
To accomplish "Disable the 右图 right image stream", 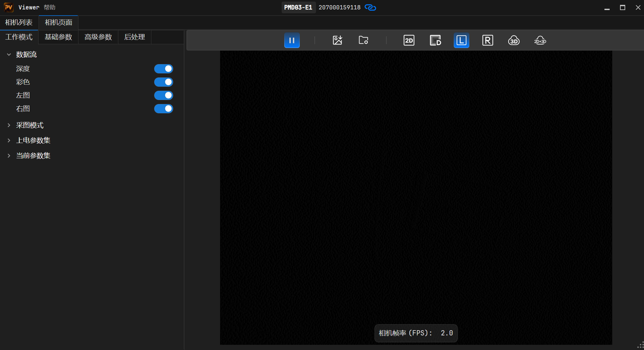I will tap(164, 109).
